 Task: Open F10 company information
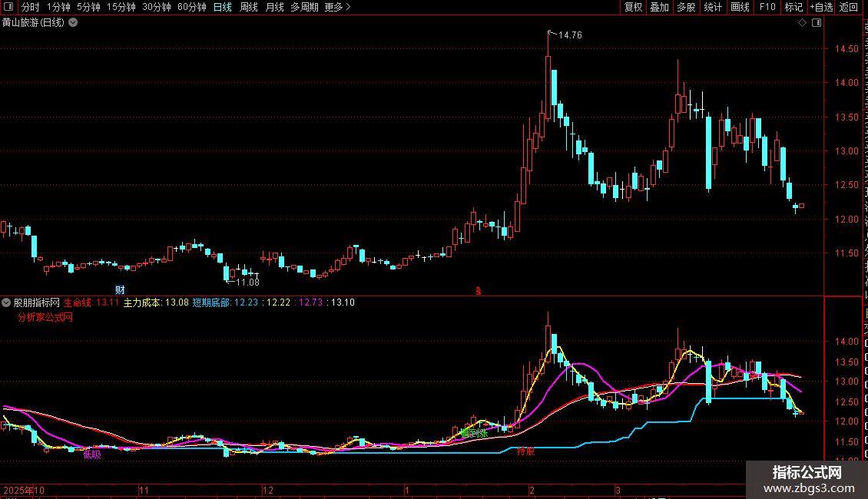[x=767, y=7]
